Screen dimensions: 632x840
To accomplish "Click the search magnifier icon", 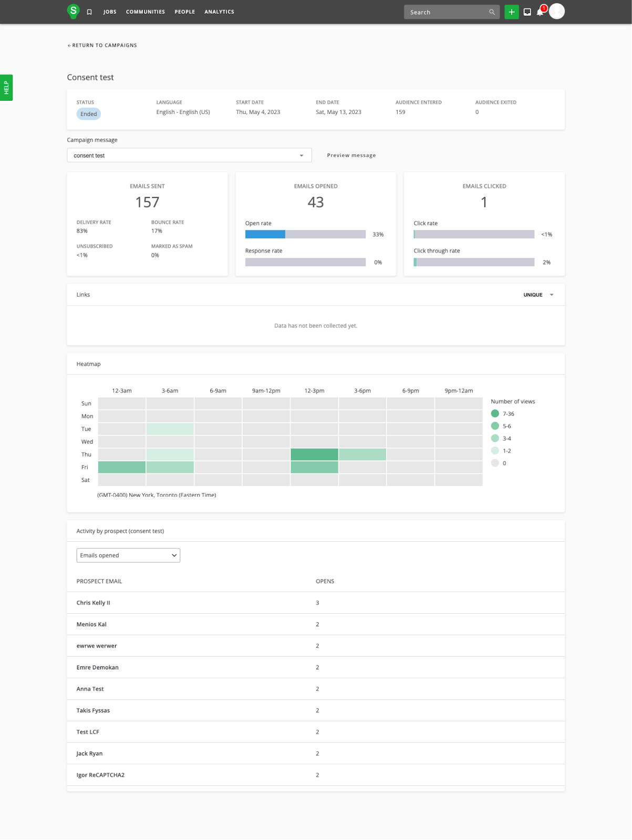I will pyautogui.click(x=492, y=12).
